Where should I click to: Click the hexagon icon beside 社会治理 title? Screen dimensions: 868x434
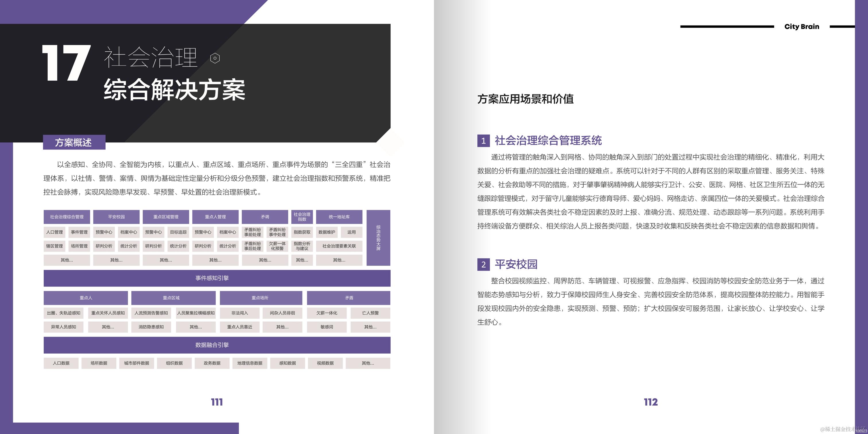[215, 58]
